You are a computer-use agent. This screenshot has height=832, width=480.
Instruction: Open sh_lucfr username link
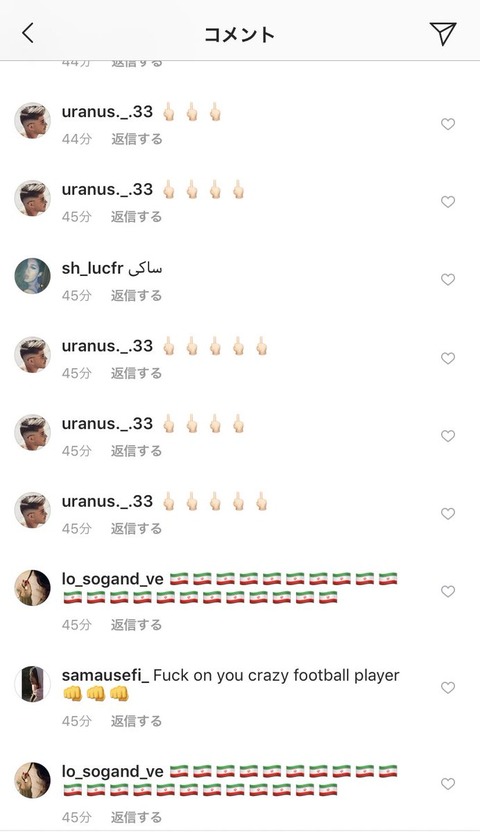(x=92, y=268)
